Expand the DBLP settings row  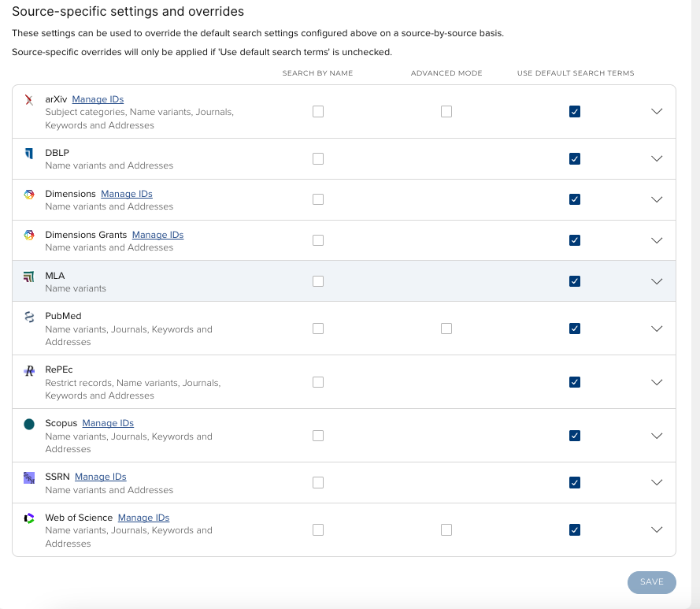coord(657,159)
